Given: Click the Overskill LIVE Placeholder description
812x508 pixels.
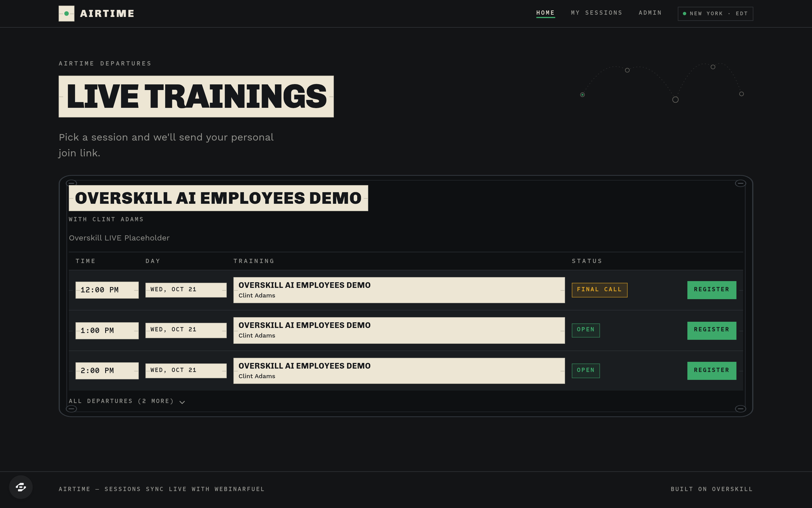Looking at the screenshot, I should [x=119, y=238].
